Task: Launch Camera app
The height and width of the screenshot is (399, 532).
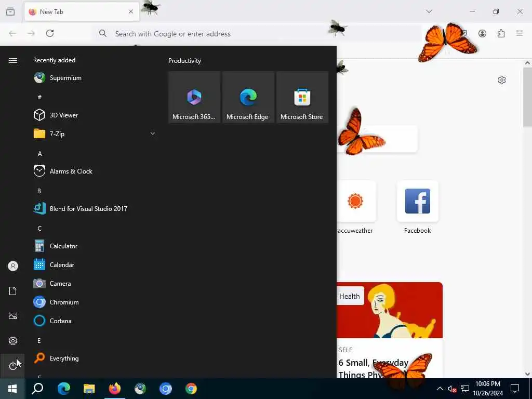Action: 95,283
